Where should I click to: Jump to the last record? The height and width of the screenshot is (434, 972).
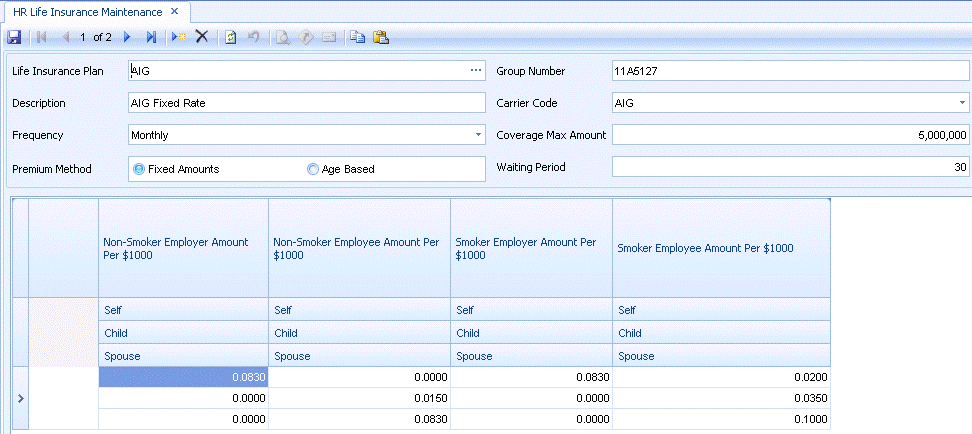coord(151,37)
